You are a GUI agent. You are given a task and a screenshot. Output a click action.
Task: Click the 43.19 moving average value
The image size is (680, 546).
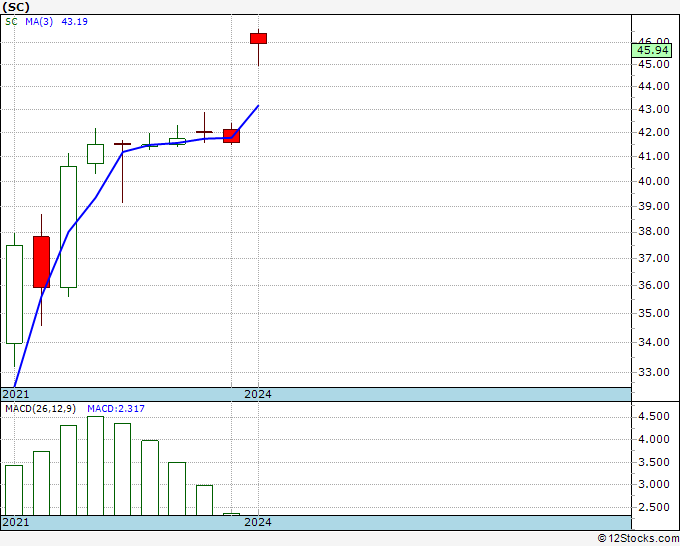[x=75, y=22]
